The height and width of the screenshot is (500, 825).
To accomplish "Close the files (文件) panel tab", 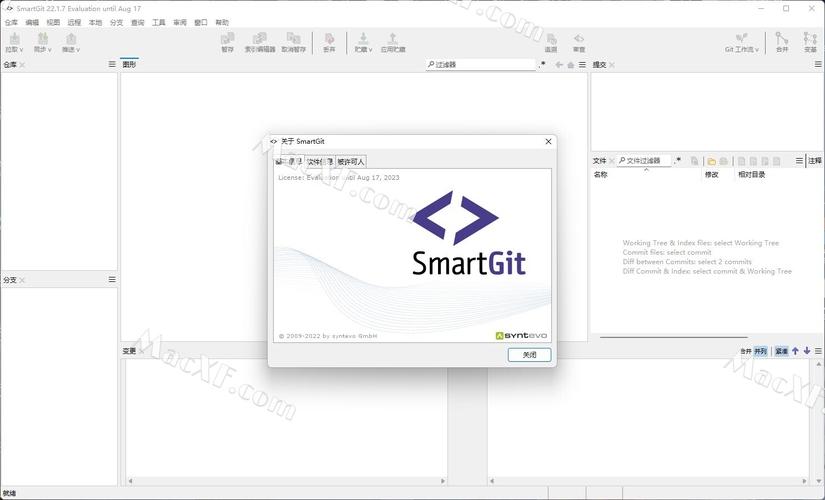I will point(612,161).
